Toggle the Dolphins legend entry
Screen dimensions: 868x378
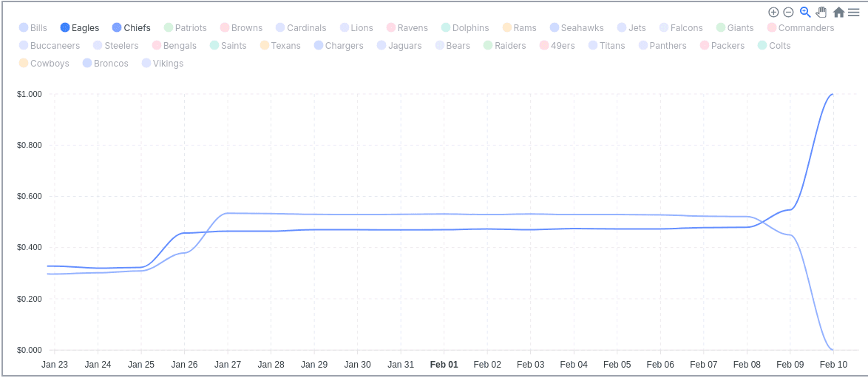point(466,27)
